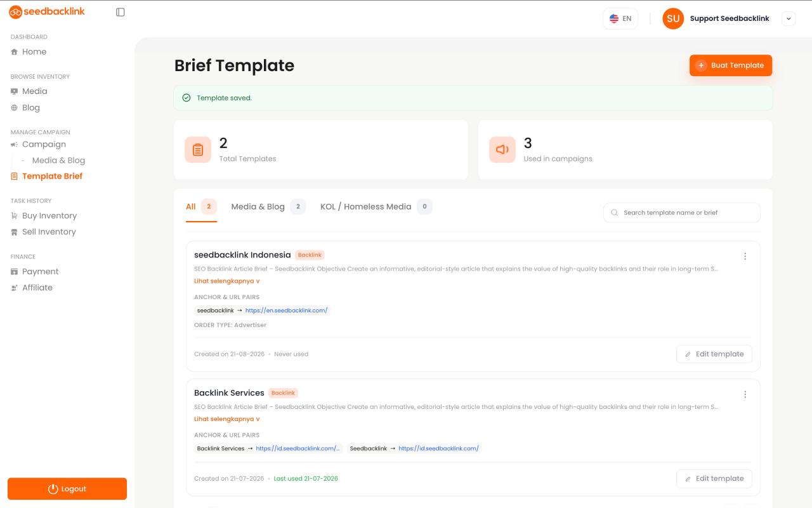Click the Payment wallet icon
Image resolution: width=812 pixels, height=508 pixels.
click(14, 272)
